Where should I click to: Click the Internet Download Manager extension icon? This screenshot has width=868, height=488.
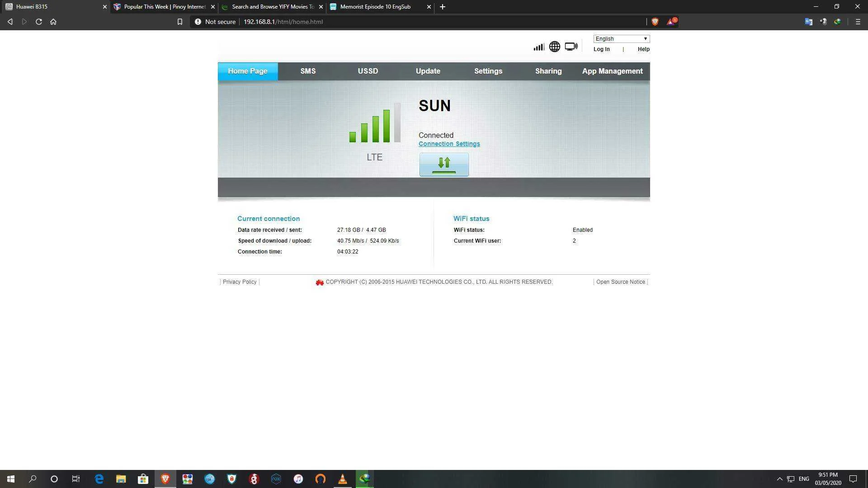point(838,22)
